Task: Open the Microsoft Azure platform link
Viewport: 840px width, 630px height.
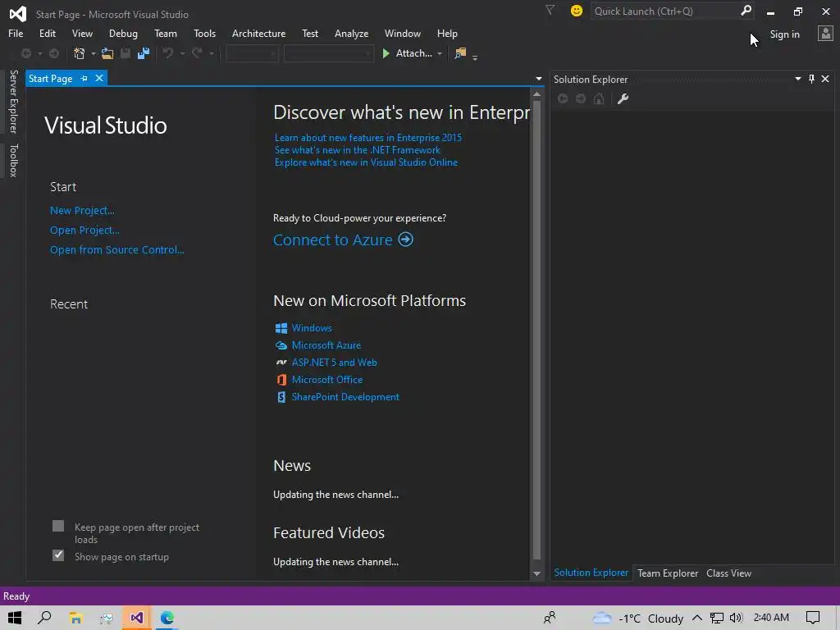Action: pyautogui.click(x=326, y=345)
